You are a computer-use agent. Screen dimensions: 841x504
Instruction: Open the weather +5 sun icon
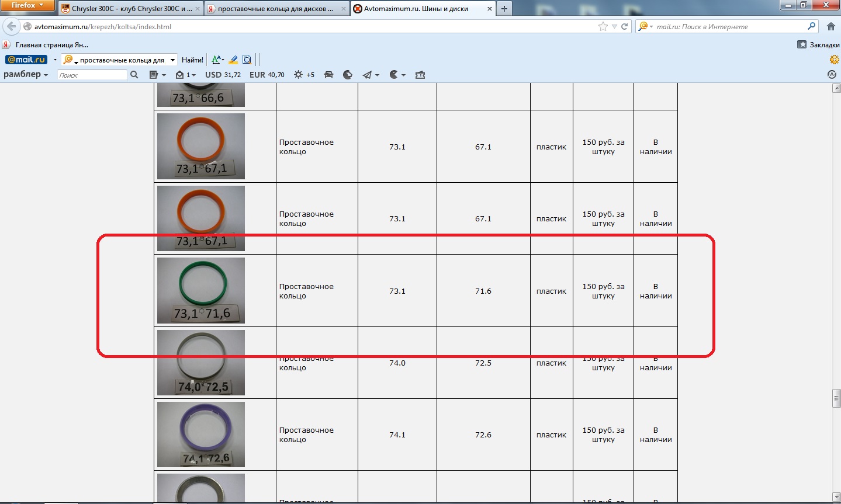click(304, 75)
